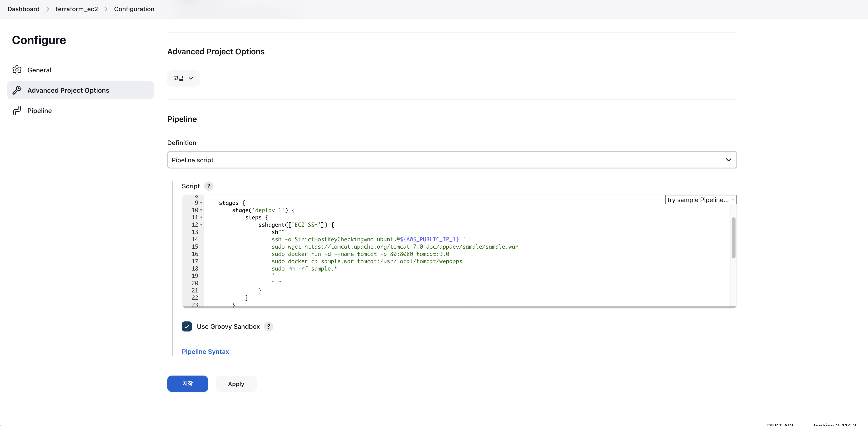Screen dimensions: 868x426
Task: Click the script editor vertical scrollbar
Action: pos(733,238)
